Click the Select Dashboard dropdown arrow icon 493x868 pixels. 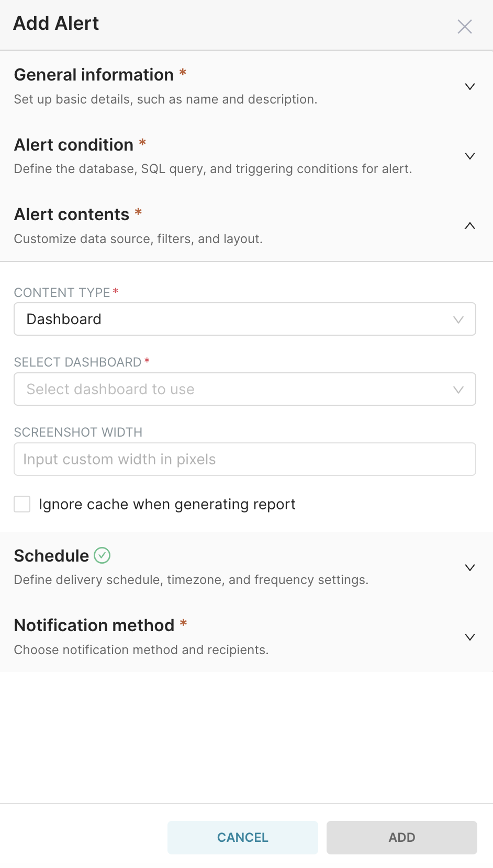(458, 390)
